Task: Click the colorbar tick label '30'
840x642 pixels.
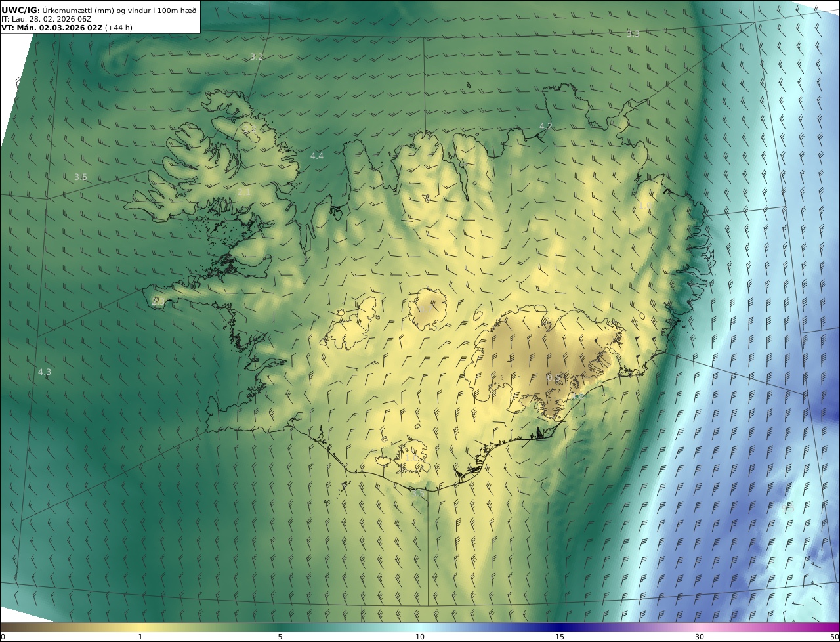Action: [x=700, y=637]
